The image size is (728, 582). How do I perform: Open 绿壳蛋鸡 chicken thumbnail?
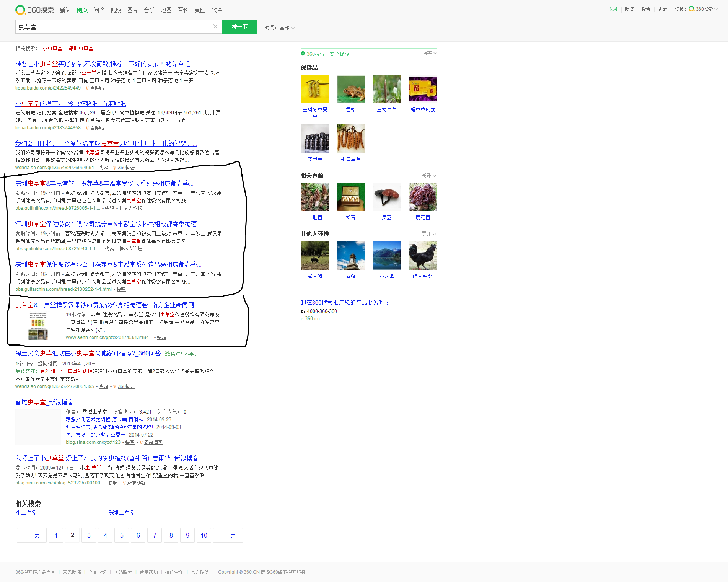coord(423,256)
